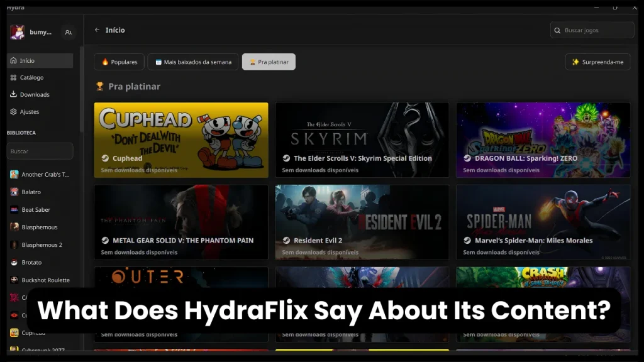Open Metal Gear Solid V card
This screenshot has width=644, height=362.
181,222
